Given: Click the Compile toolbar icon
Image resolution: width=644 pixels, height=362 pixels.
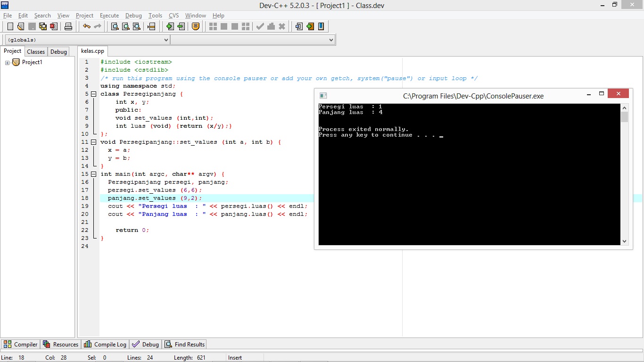Looking at the screenshot, I should (x=213, y=26).
